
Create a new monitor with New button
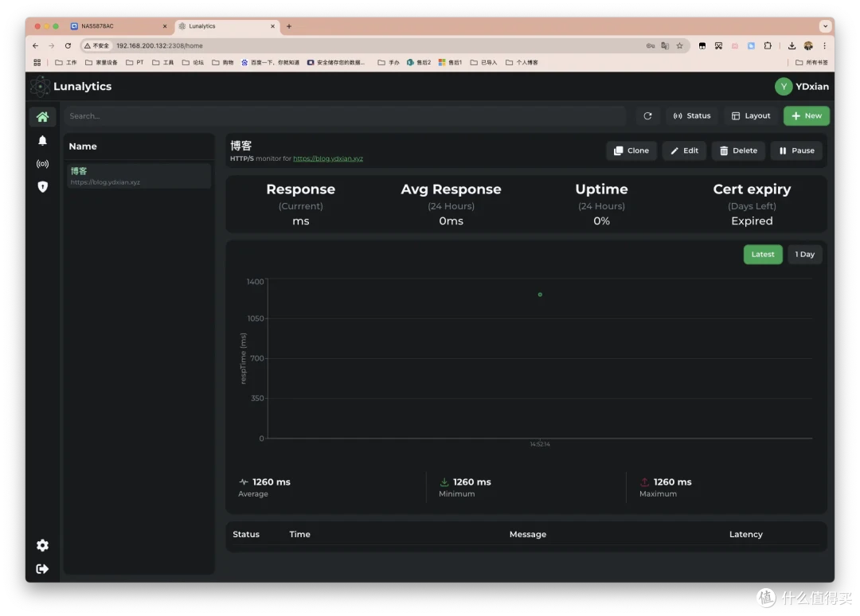[806, 115]
